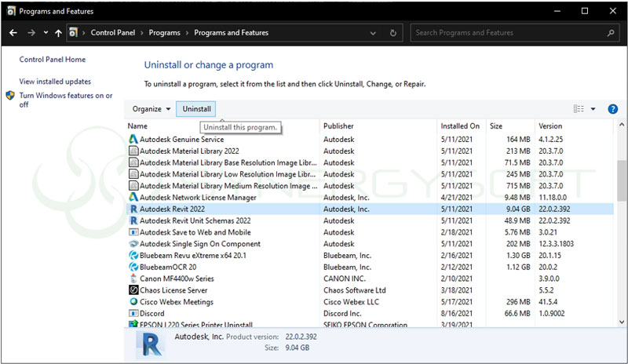The height and width of the screenshot is (364, 628).
Task: Click Cisco Webex LLC publisher cell
Action: click(x=351, y=302)
